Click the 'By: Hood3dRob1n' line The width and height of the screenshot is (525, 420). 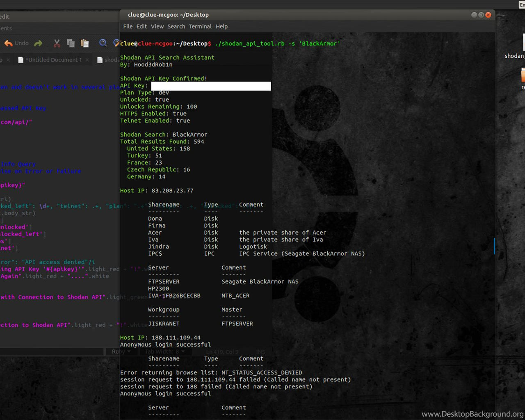tap(146, 64)
